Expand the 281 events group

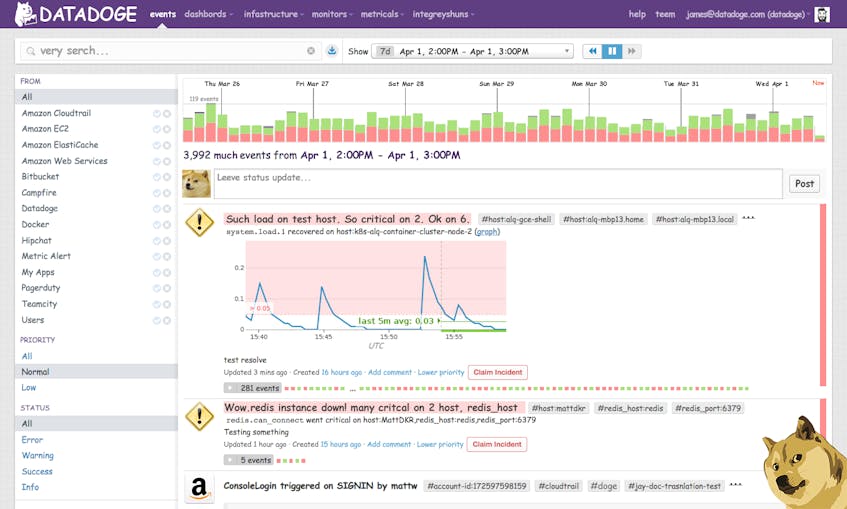pyautogui.click(x=252, y=388)
